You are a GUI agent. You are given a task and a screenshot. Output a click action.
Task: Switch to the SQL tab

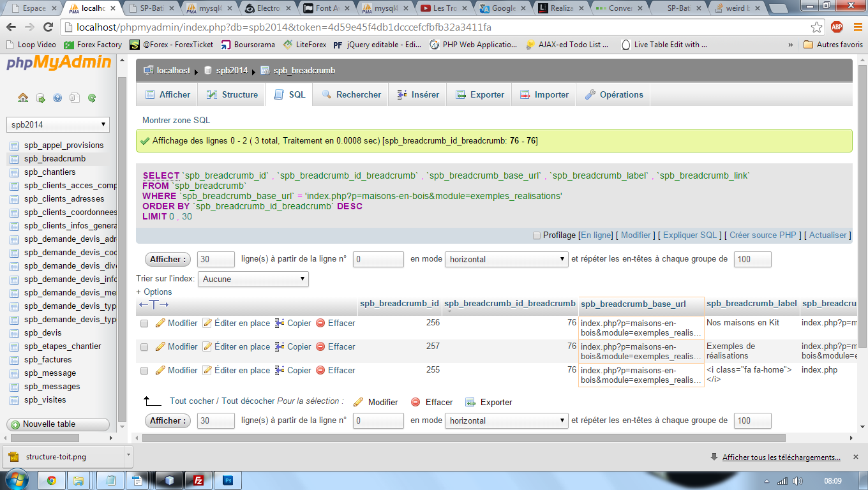click(x=290, y=94)
